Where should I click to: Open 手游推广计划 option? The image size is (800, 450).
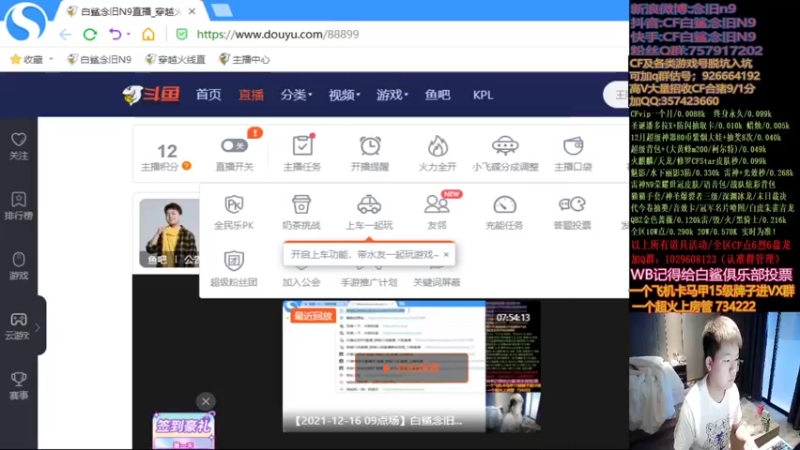(x=369, y=281)
